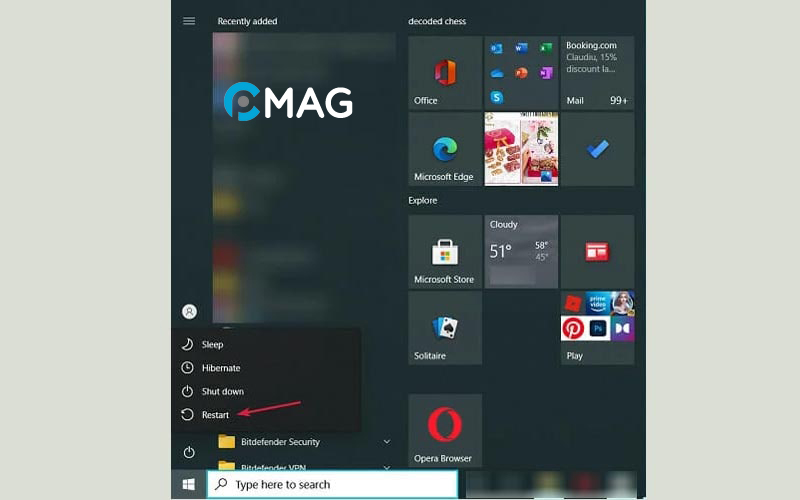Screen dimensions: 800x500
Task: Click the decoded chess group heading
Action: (x=437, y=21)
